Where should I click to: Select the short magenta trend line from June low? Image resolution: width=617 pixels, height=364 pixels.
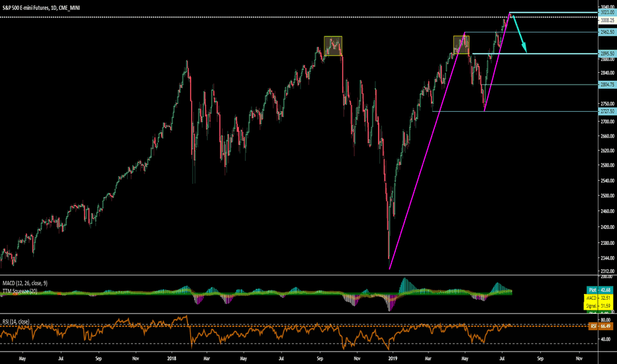(497, 62)
